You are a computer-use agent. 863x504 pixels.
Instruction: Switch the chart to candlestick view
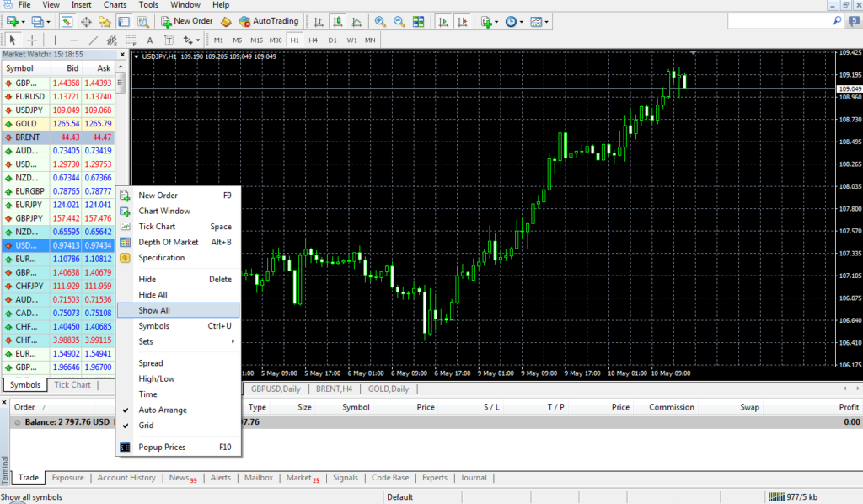tap(338, 22)
